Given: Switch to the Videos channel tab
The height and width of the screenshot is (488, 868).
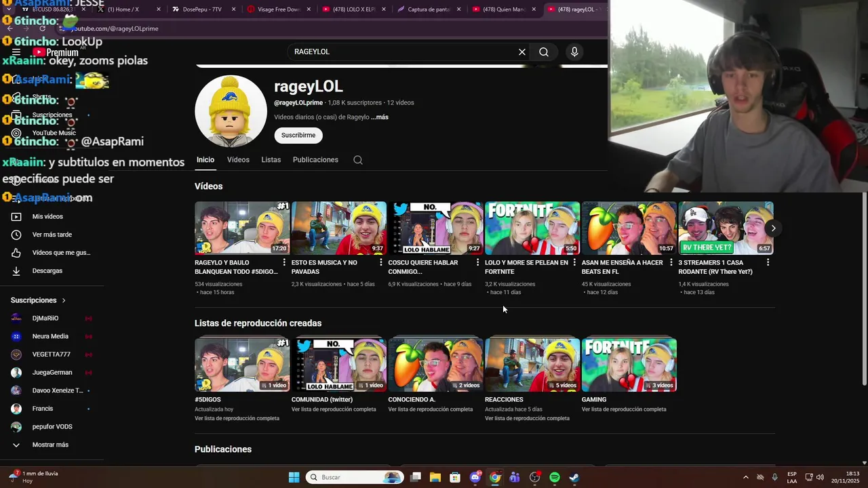Looking at the screenshot, I should click(x=238, y=160).
